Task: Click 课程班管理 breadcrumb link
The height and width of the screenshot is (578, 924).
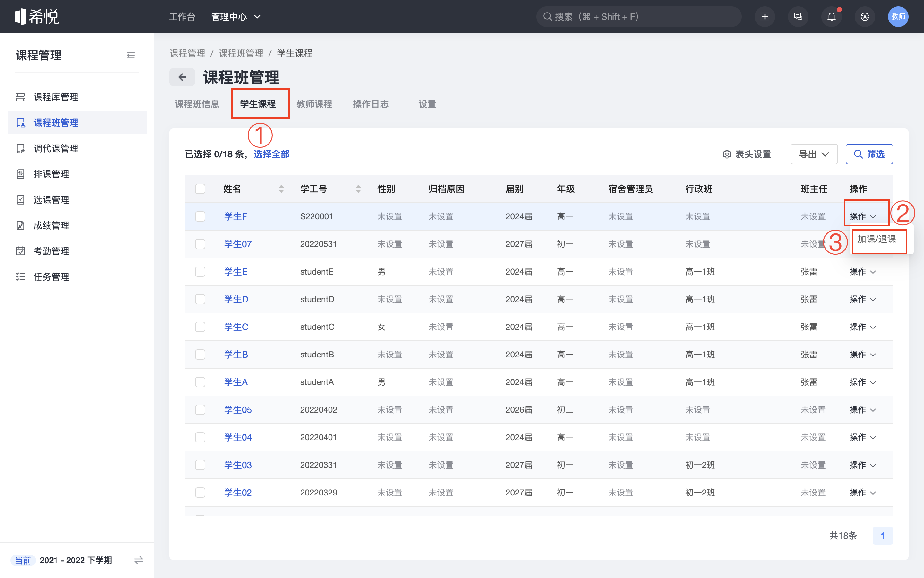Action: [x=241, y=54]
